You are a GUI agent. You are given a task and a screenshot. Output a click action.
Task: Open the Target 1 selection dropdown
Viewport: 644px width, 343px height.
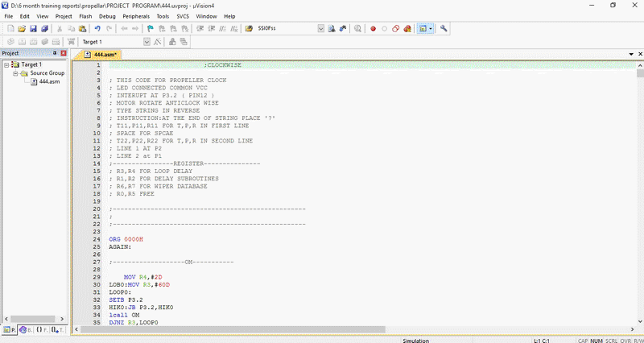click(x=147, y=42)
